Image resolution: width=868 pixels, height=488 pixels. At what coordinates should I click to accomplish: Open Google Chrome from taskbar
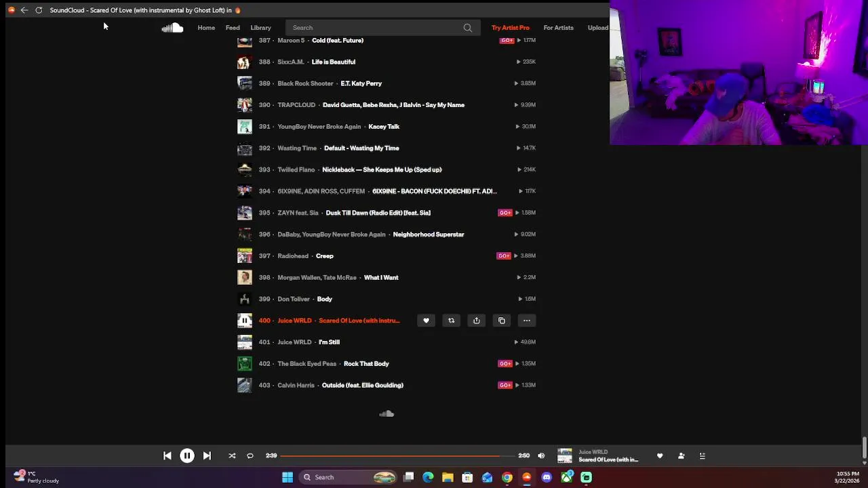click(507, 477)
